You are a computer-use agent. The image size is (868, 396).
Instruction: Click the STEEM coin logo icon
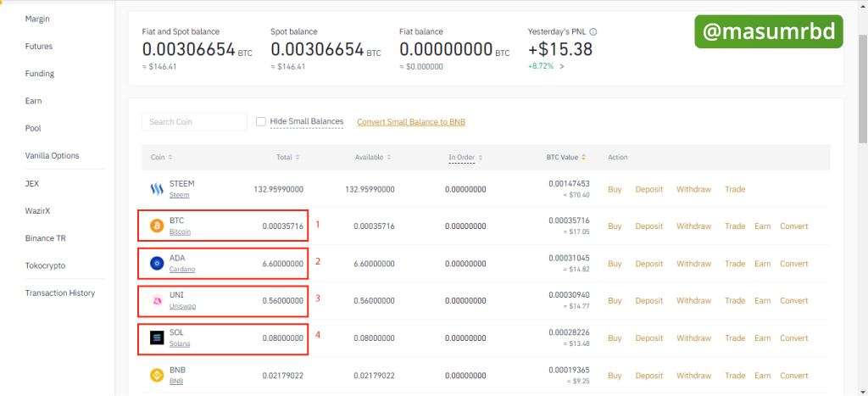pyautogui.click(x=157, y=189)
